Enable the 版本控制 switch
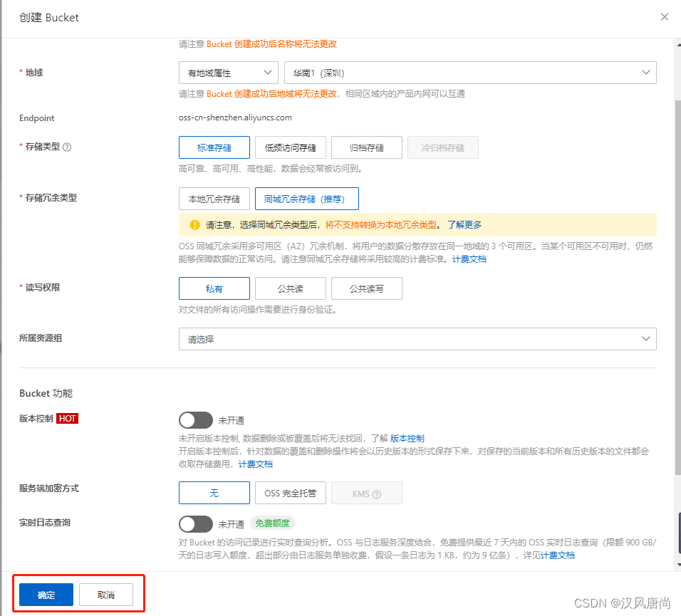 196,420
